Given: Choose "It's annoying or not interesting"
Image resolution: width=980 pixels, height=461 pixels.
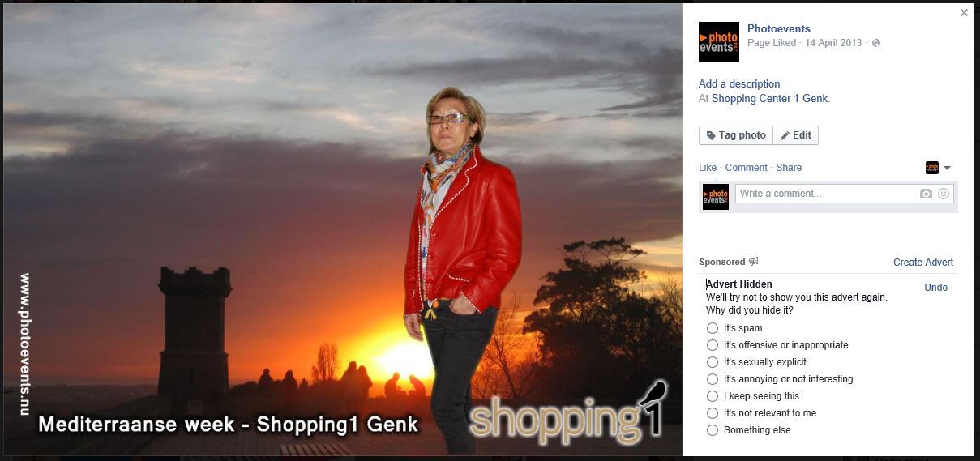Looking at the screenshot, I should coord(713,379).
